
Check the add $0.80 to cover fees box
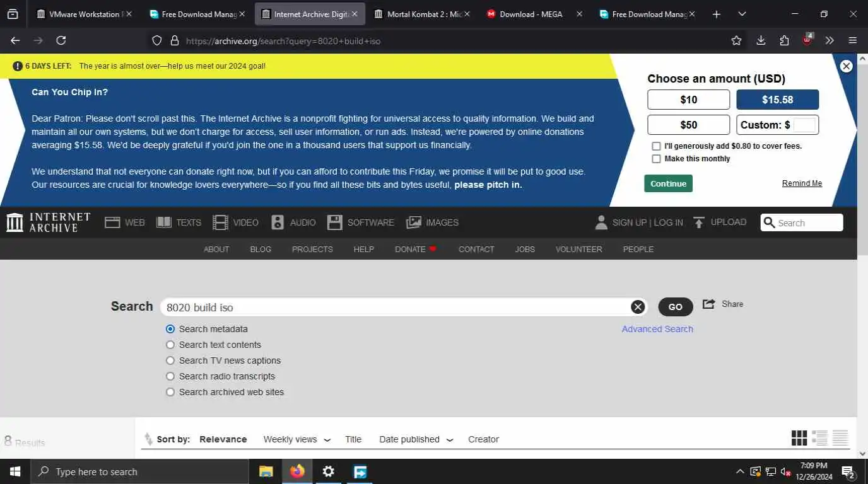[656, 146]
